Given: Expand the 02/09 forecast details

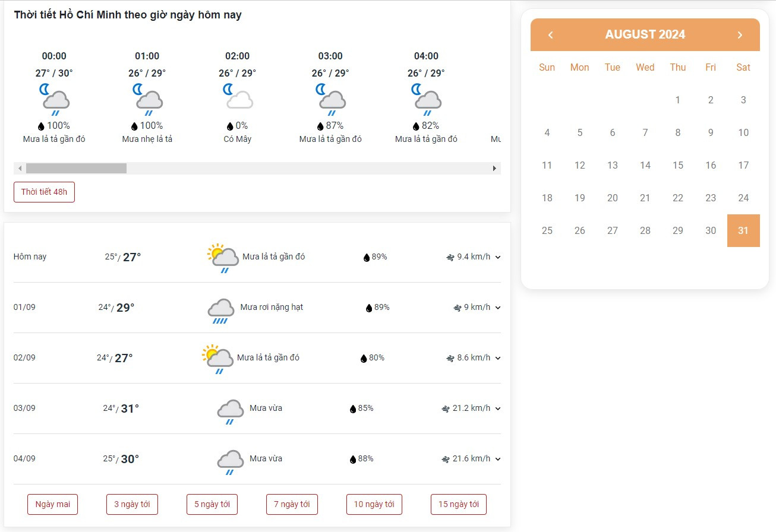Looking at the screenshot, I should (498, 358).
